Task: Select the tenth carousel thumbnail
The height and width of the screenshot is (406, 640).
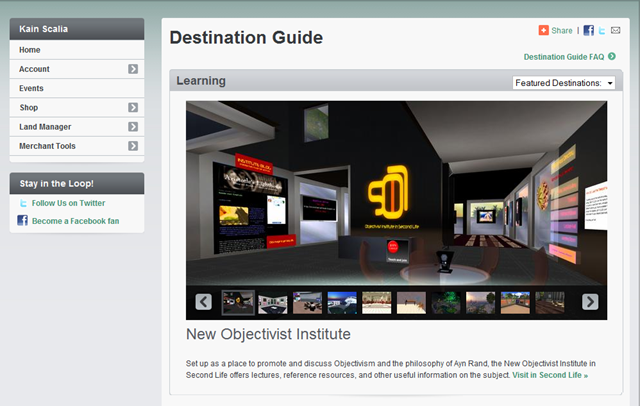Action: tap(550, 303)
